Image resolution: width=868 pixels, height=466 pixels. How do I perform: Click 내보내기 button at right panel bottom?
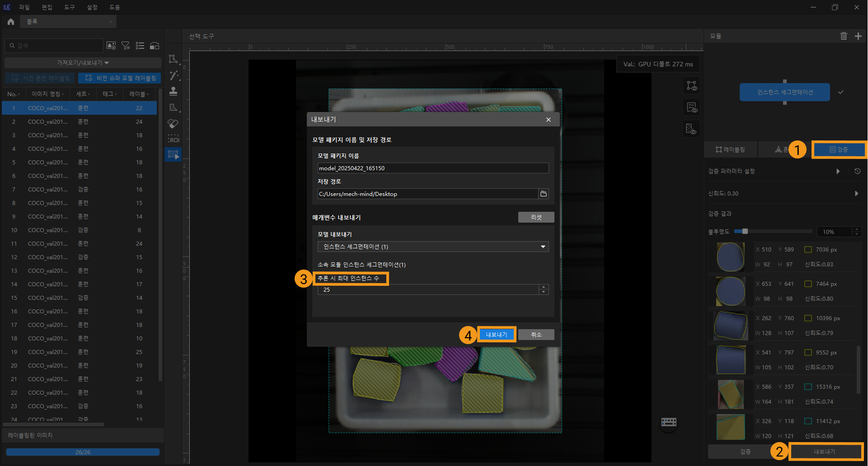pyautogui.click(x=825, y=452)
